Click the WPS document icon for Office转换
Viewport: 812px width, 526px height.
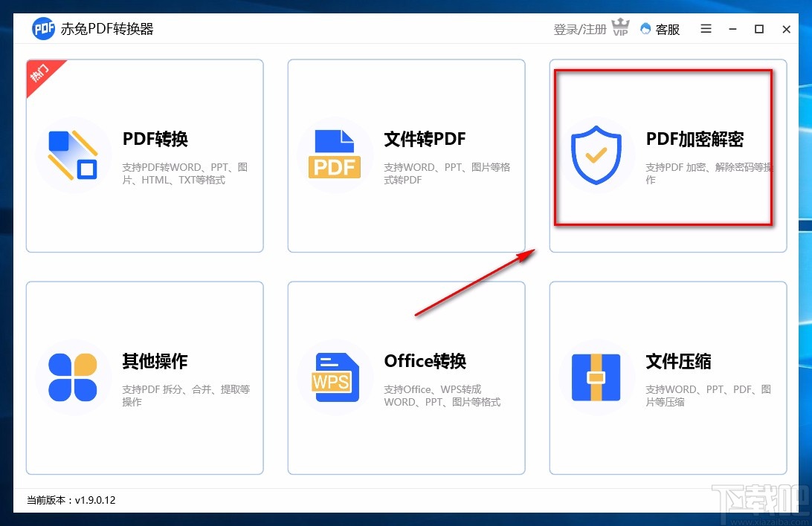[335, 377]
